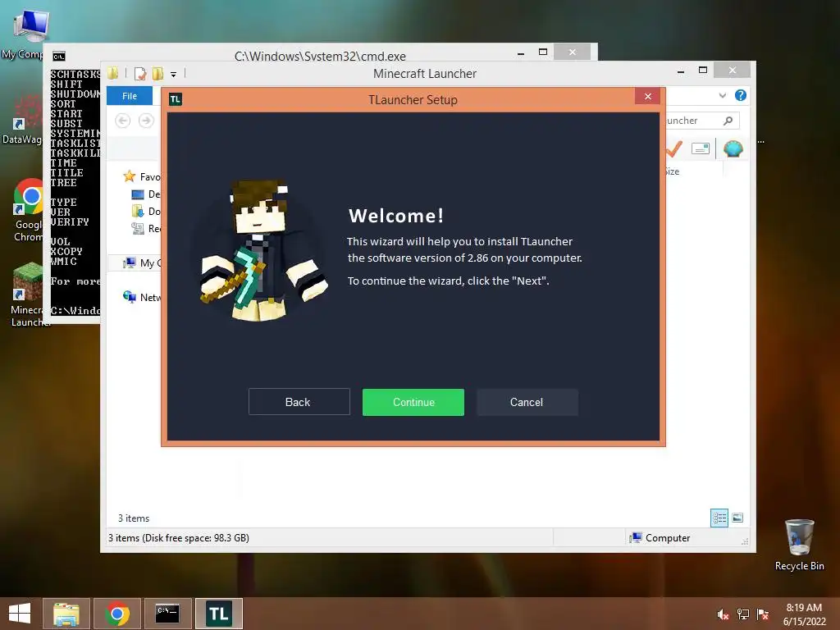
Task: Click the new folder quick access icon
Action: pyautogui.click(x=158, y=73)
